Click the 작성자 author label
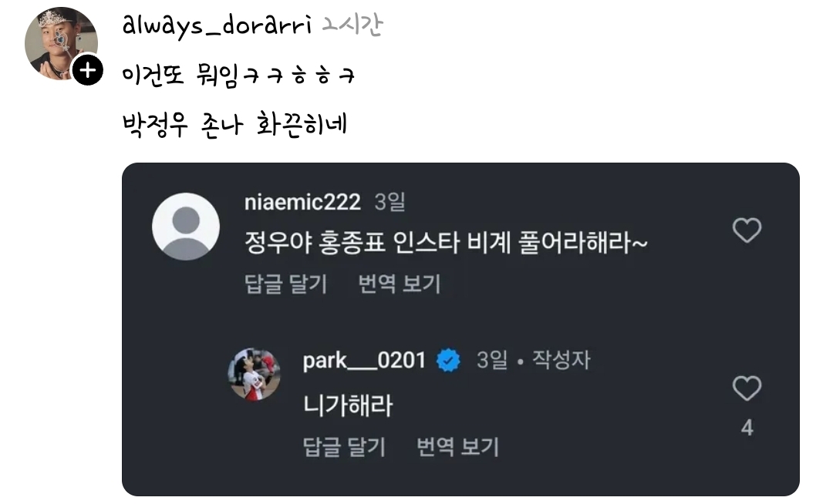 (x=562, y=360)
